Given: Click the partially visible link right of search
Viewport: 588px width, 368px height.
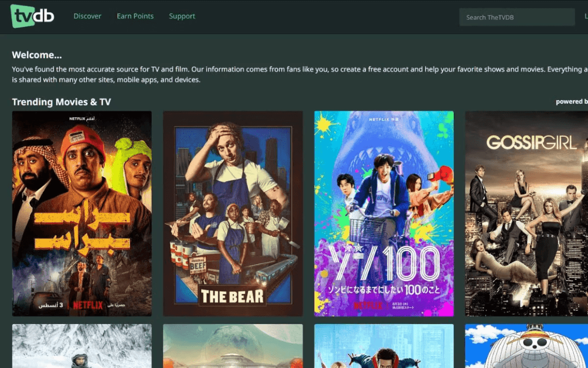Looking at the screenshot, I should (x=586, y=16).
